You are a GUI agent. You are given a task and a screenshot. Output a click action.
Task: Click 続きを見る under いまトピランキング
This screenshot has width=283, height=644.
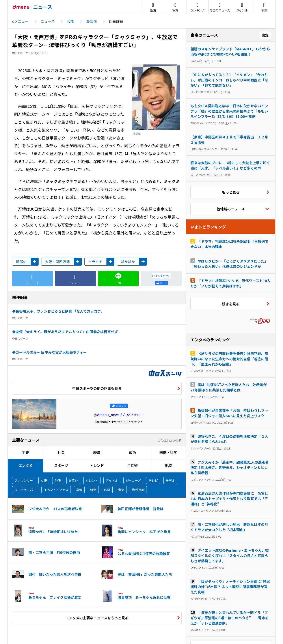231,304
